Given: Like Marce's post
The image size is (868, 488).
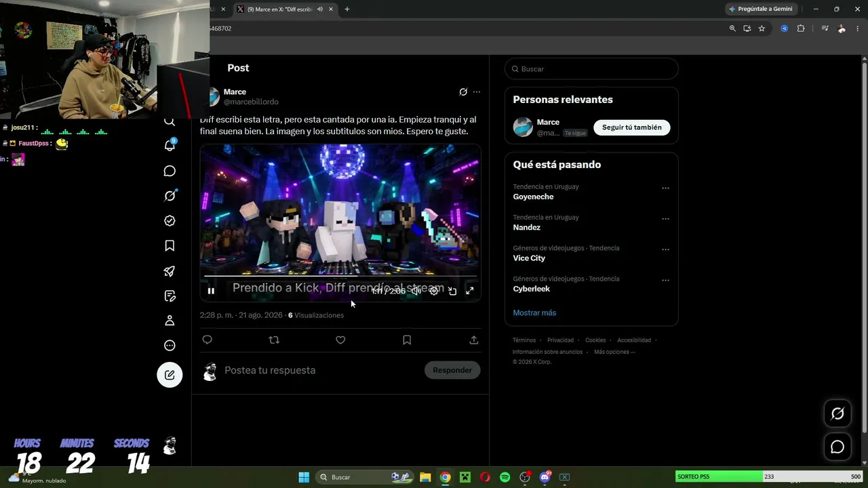Looking at the screenshot, I should (x=340, y=340).
